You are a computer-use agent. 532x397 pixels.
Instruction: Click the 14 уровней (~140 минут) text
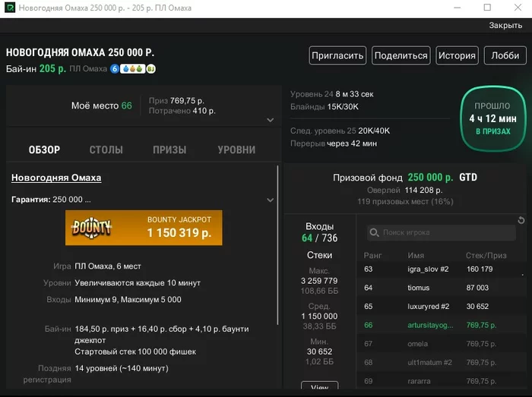point(122,368)
